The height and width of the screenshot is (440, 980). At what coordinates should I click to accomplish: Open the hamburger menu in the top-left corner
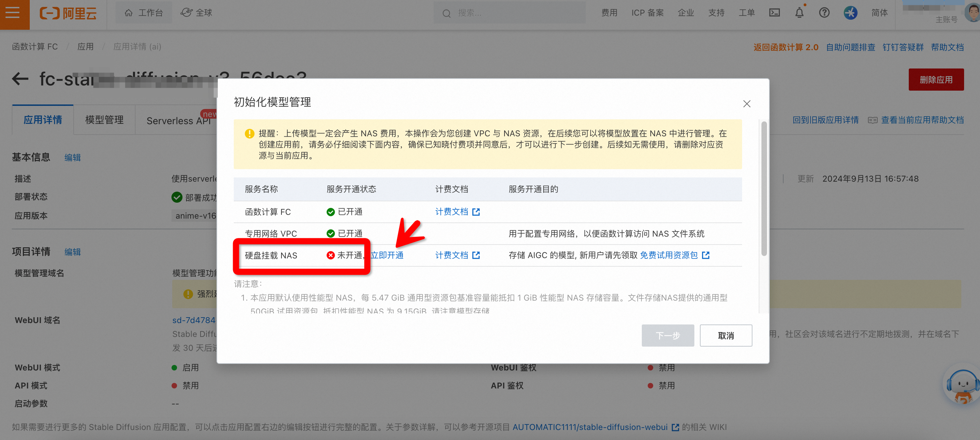click(x=13, y=13)
